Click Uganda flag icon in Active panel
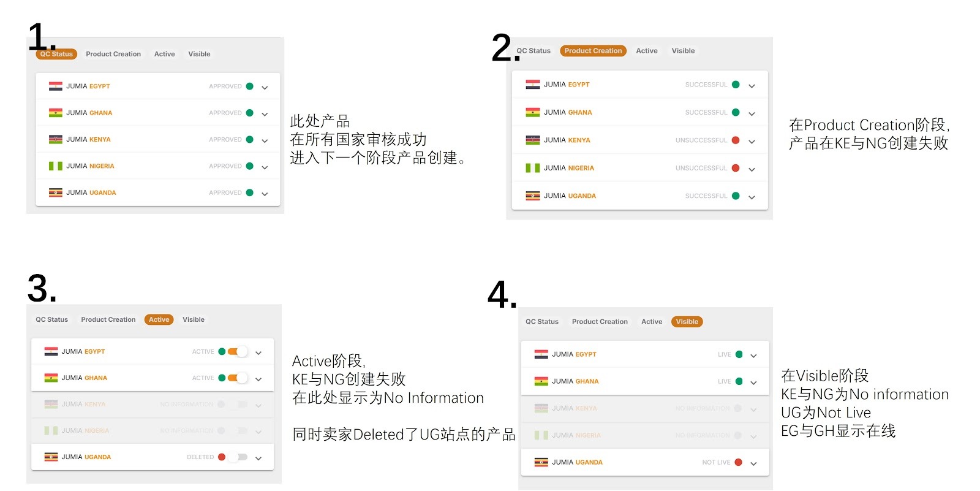The image size is (980, 491). pyautogui.click(x=51, y=457)
